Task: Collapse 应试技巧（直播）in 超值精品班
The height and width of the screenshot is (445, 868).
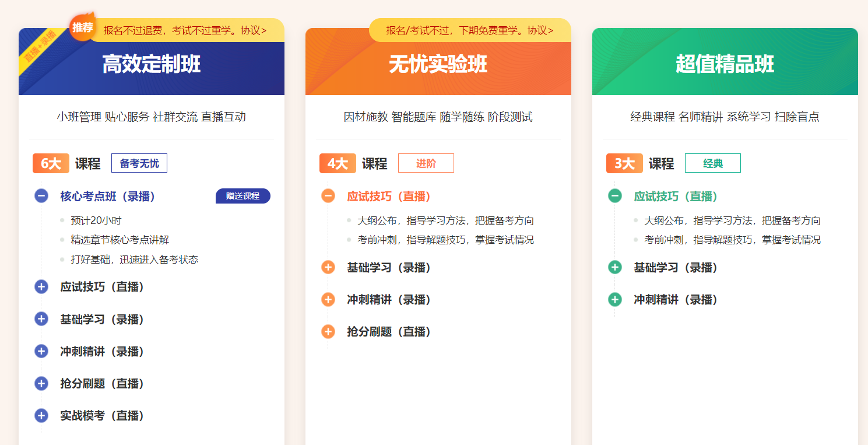Action: 614,197
